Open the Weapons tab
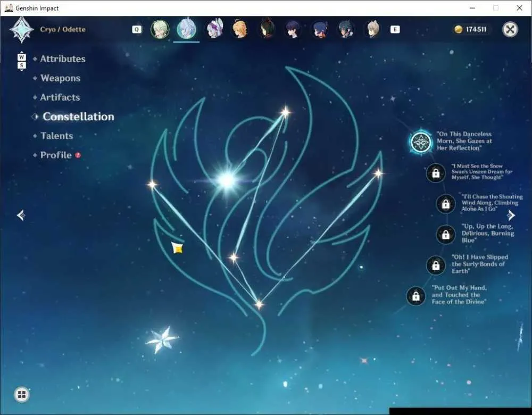Image resolution: width=532 pixels, height=415 pixels. [61, 78]
